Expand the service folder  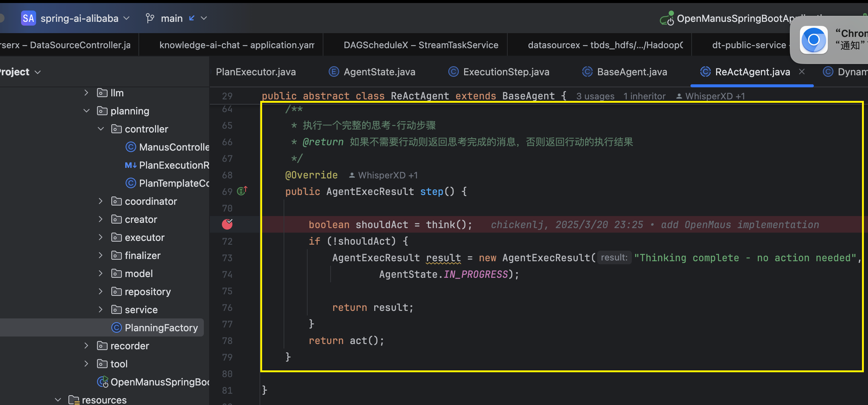point(100,309)
